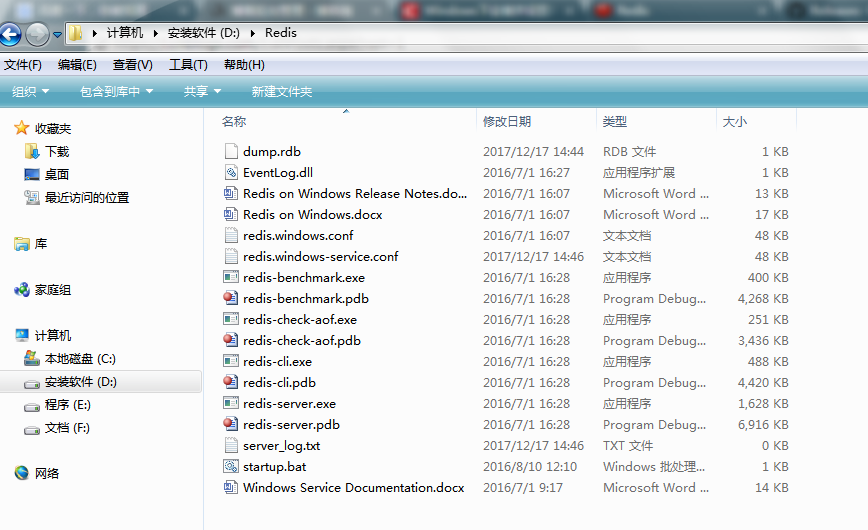
Task: Click the 6,916 KB size cell
Action: (x=763, y=425)
